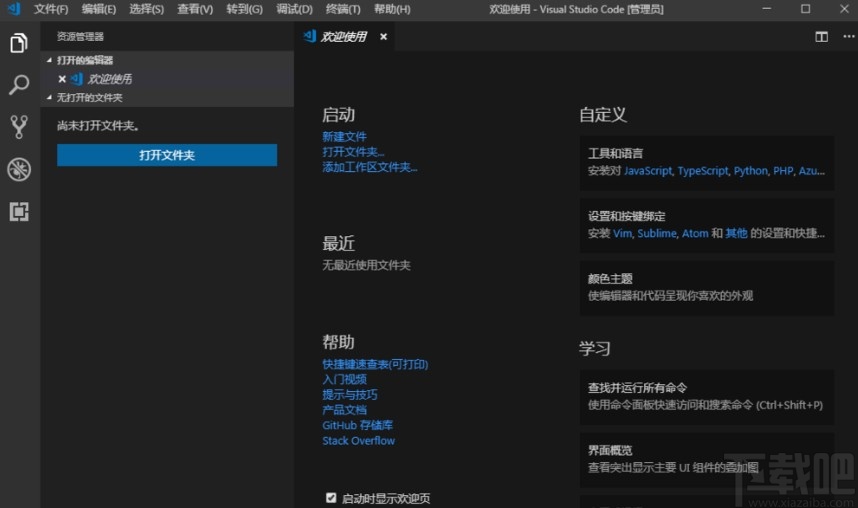
Task: Click the Vim keybinding link
Action: 622,233
